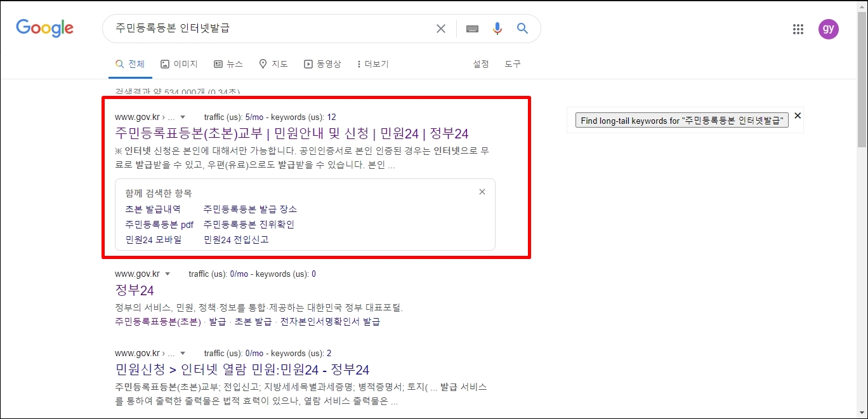Search related 주민등록등본 진위확인
This screenshot has height=419, width=868.
pos(249,224)
